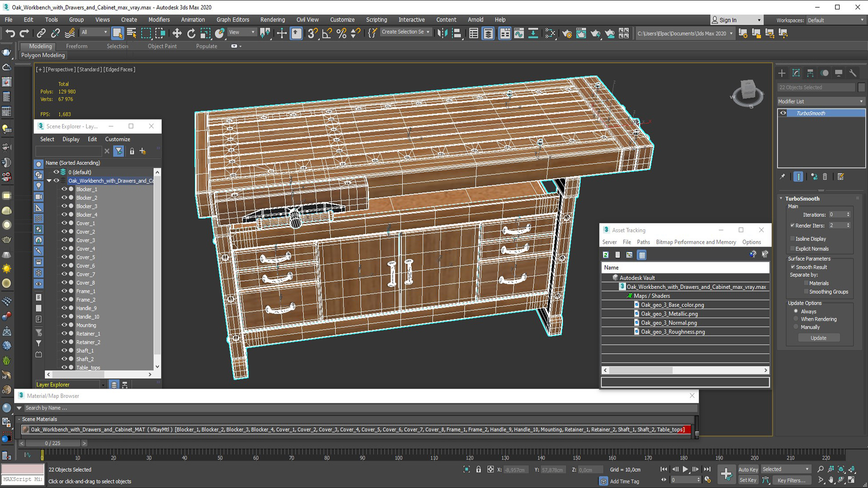Screen dimensions: 868x488
Task: Activate the Select Object tool
Action: [x=117, y=33]
